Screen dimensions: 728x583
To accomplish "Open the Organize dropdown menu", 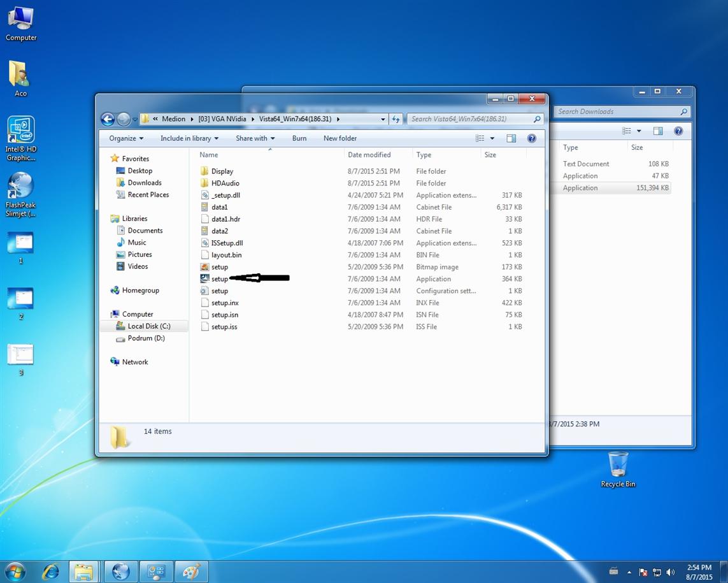I will pyautogui.click(x=126, y=138).
